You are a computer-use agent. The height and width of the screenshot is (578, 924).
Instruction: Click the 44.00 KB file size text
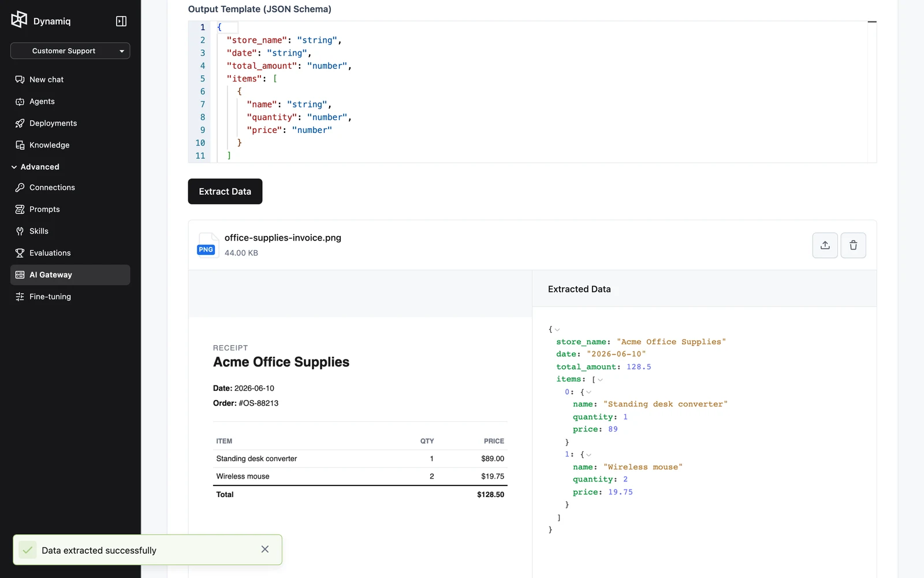pyautogui.click(x=241, y=253)
